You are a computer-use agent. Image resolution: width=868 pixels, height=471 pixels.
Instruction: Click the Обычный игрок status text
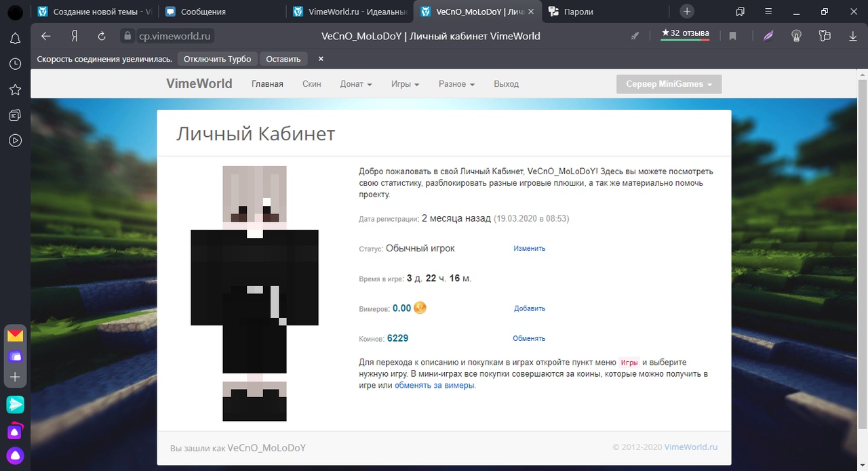(x=420, y=248)
